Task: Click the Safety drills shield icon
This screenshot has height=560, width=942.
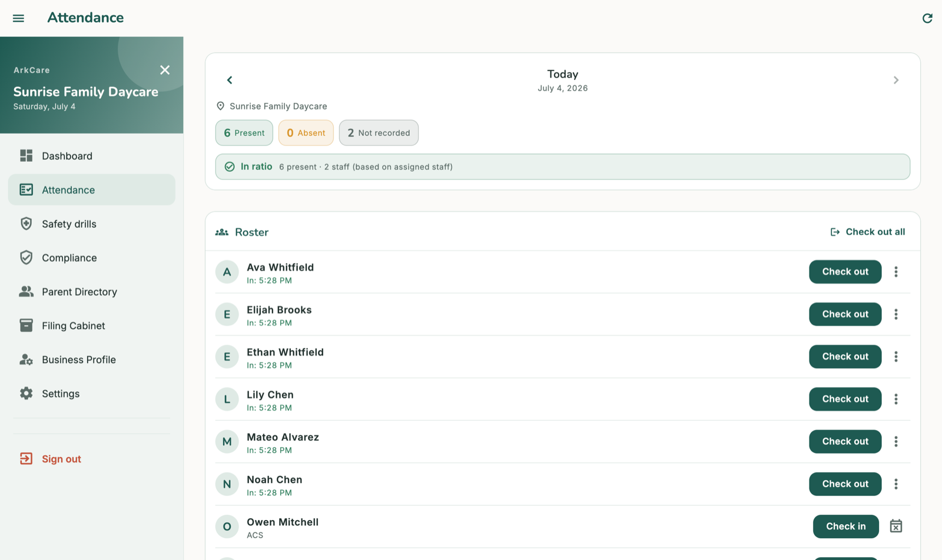Action: pos(26,224)
